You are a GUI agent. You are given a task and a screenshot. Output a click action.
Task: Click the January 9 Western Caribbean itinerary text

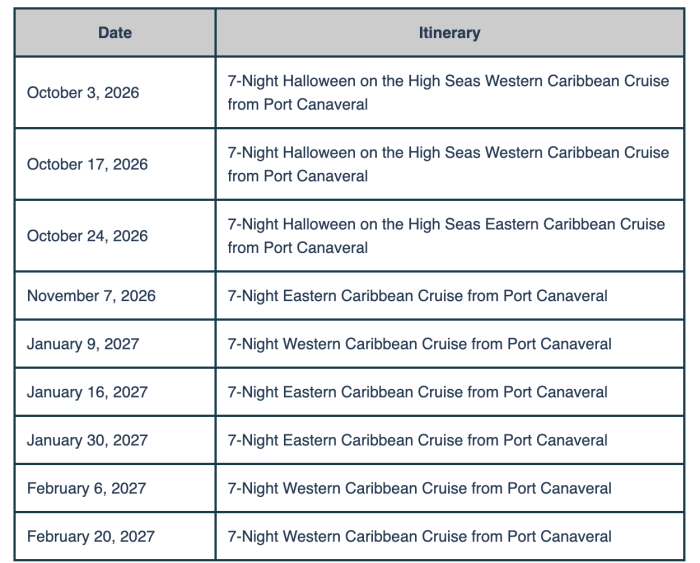pyautogui.click(x=419, y=344)
